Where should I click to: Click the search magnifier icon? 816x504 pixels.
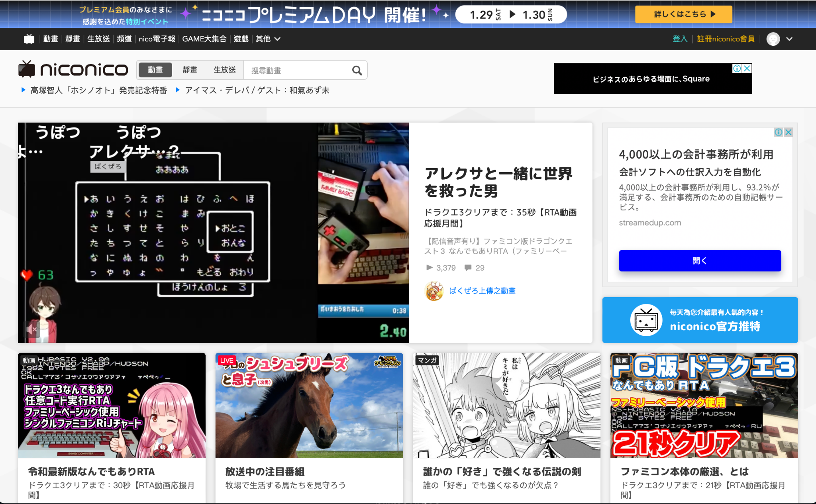pos(357,71)
